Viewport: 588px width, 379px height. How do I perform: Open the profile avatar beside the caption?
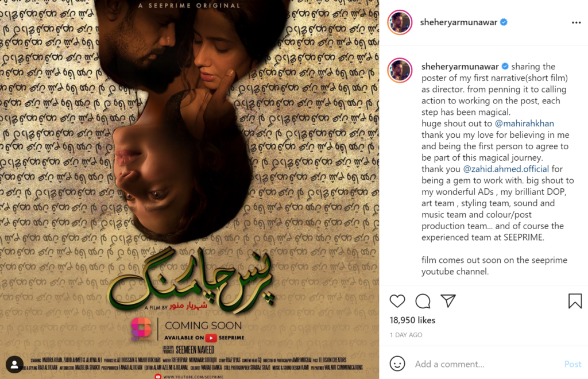(x=400, y=70)
